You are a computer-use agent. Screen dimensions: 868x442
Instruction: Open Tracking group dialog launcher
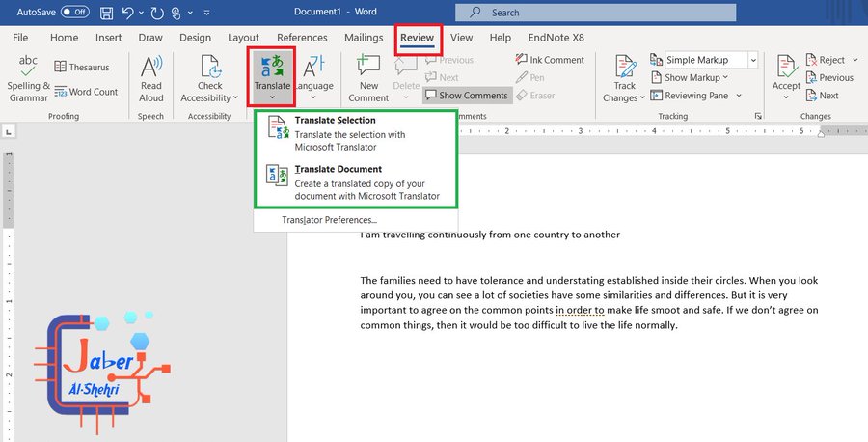click(758, 116)
